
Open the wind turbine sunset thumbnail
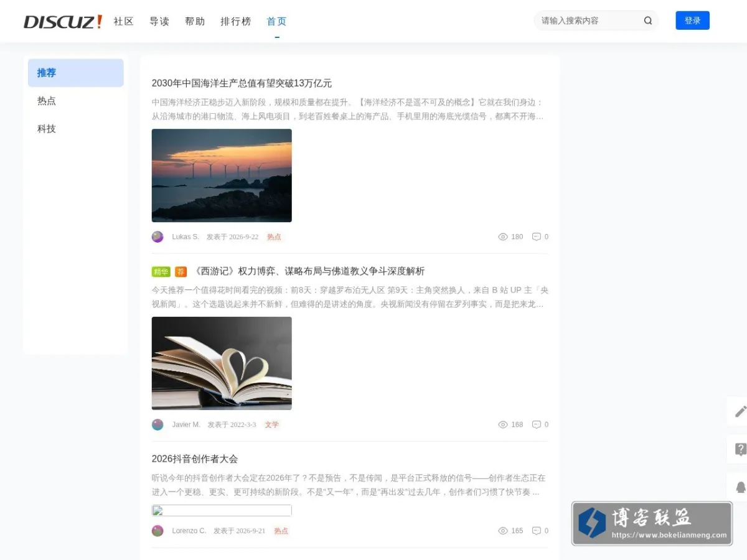click(x=222, y=175)
